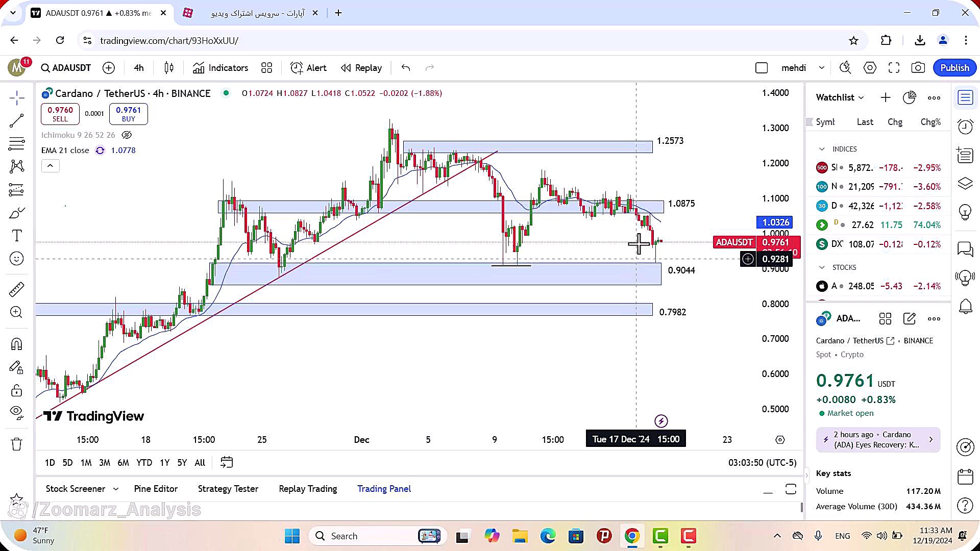Show hidden Ichimoku indicator via eye icon

pos(127,135)
